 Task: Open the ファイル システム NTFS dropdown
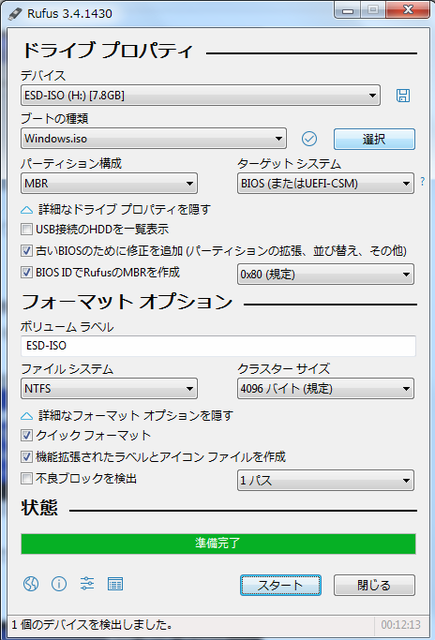[x=109, y=388]
